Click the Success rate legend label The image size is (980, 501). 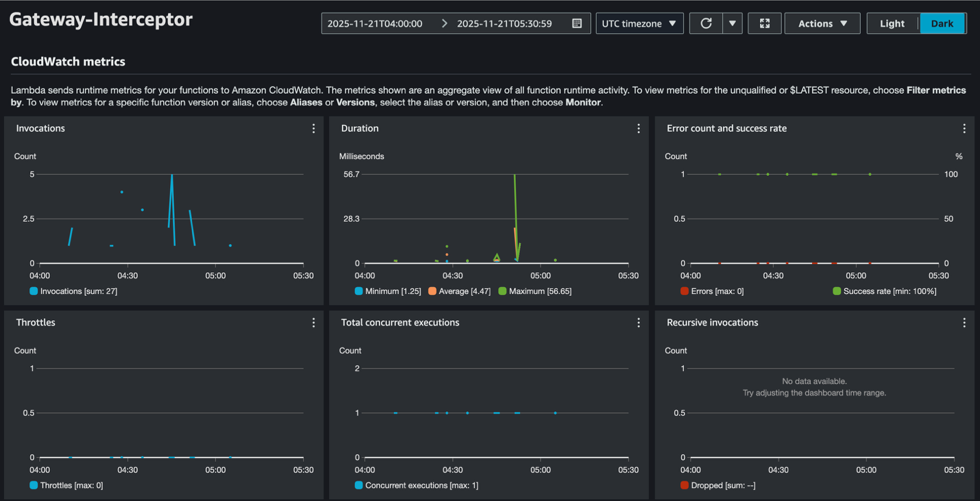tap(890, 291)
